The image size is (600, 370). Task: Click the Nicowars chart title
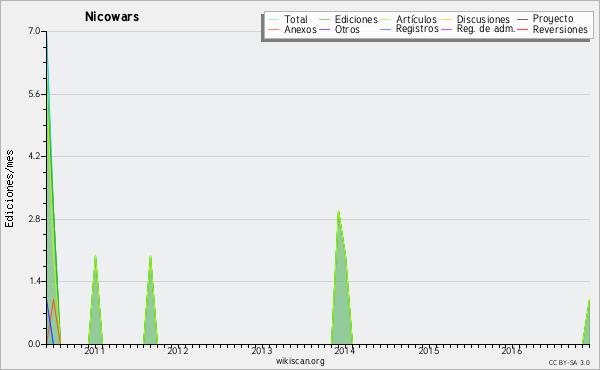112,17
